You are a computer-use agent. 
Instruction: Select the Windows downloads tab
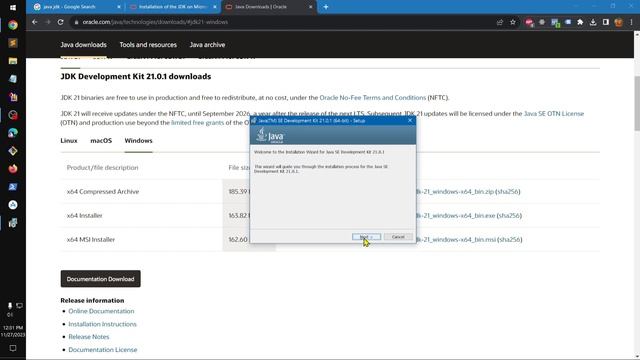tap(138, 140)
